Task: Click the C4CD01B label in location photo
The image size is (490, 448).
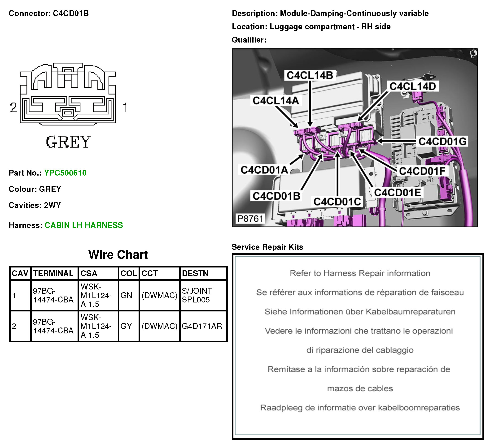Action: [276, 196]
